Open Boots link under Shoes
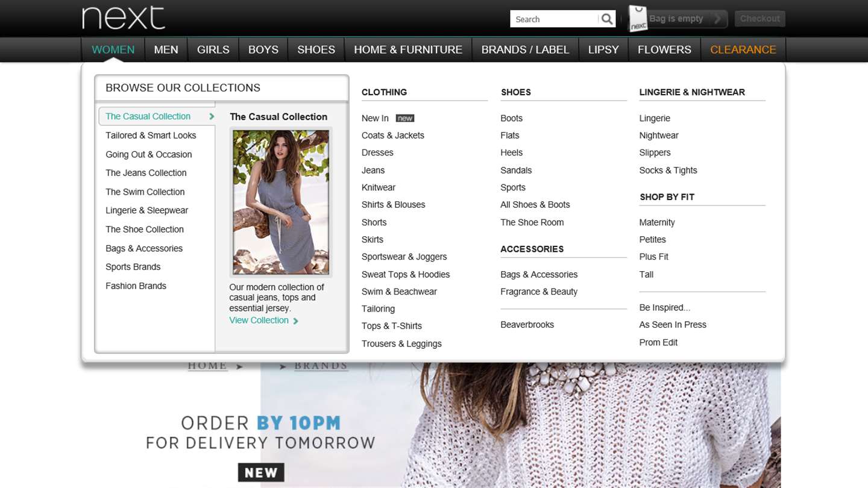This screenshot has width=868, height=488. coord(511,118)
